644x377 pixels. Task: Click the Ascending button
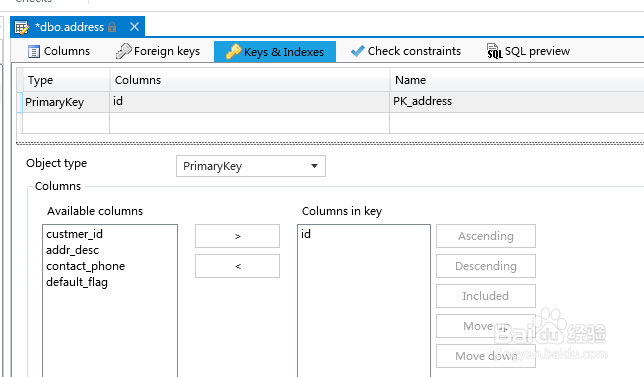pos(486,236)
